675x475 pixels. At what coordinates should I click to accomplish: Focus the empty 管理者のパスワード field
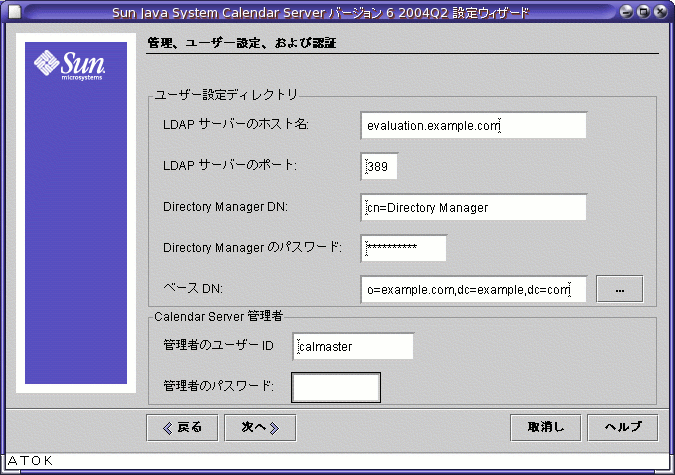pyautogui.click(x=336, y=387)
